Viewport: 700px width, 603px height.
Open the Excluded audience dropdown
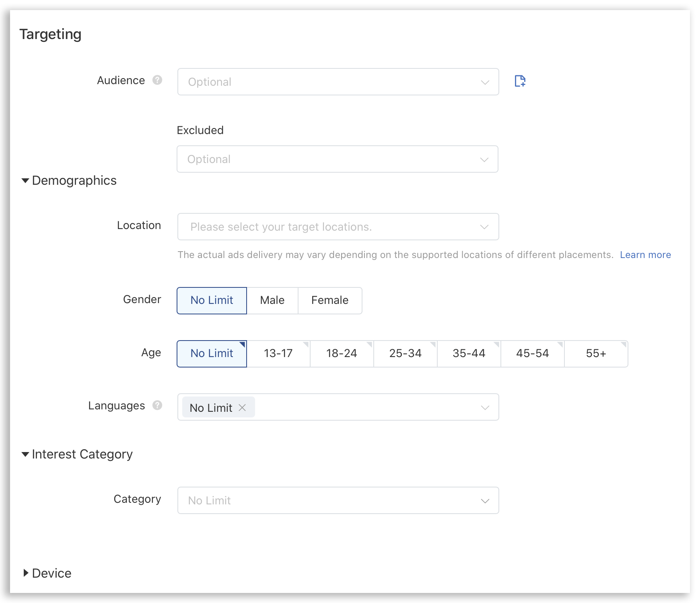point(338,159)
